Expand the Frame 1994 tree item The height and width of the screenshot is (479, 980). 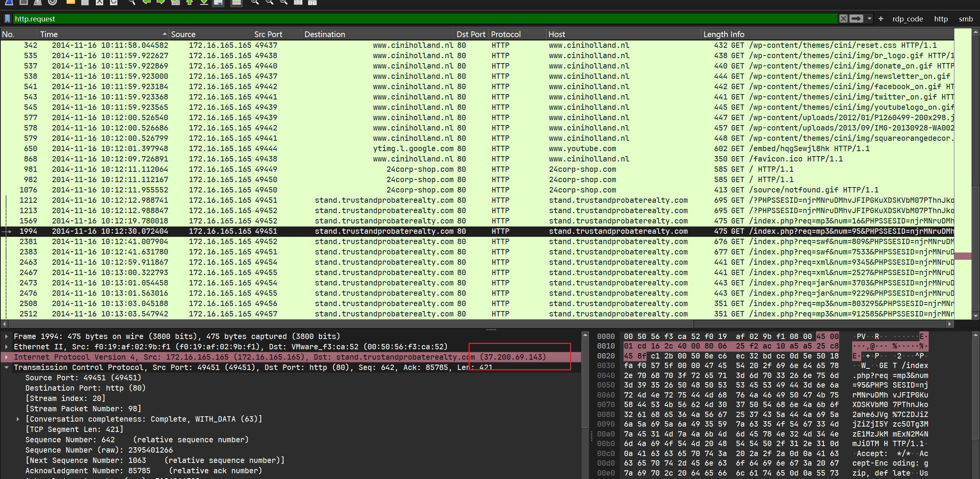click(x=7, y=336)
